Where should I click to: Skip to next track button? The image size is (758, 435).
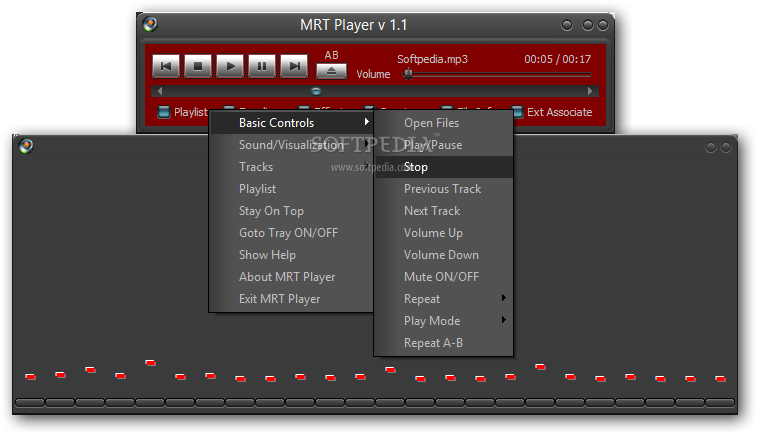pos(294,66)
